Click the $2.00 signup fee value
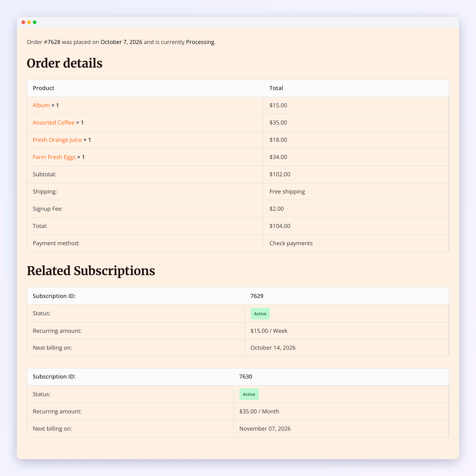This screenshot has width=476, height=476. pyautogui.click(x=277, y=209)
